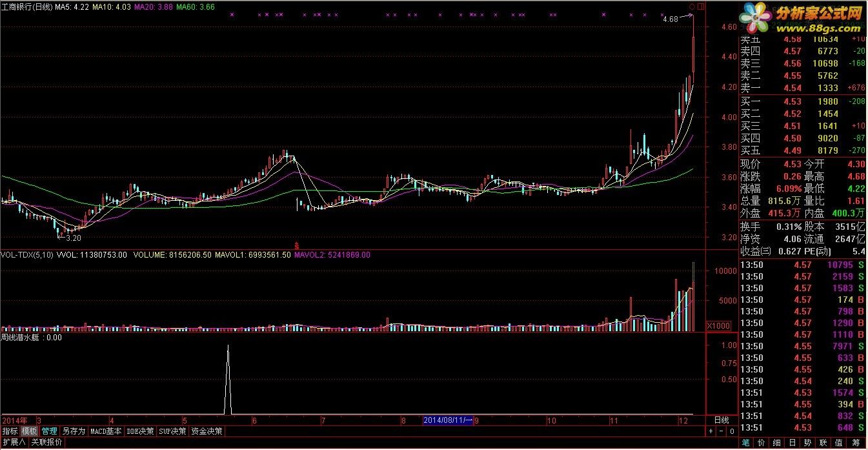The width and height of the screenshot is (868, 450).
Task: Click the minus zoom button under 日线
Action: 722,431
